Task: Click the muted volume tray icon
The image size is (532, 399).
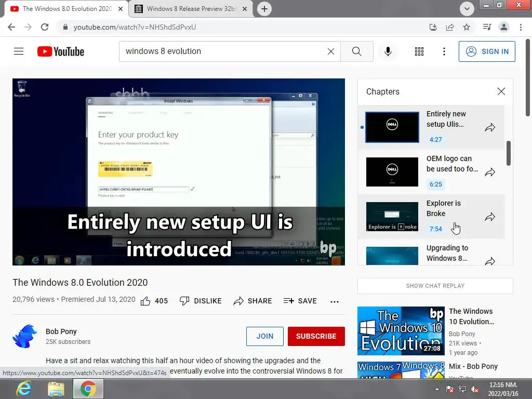Action: 475,389
